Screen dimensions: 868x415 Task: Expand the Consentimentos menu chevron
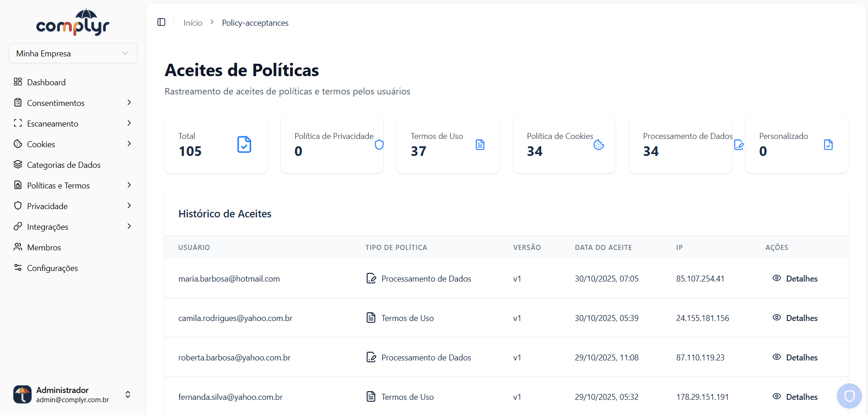(x=130, y=103)
